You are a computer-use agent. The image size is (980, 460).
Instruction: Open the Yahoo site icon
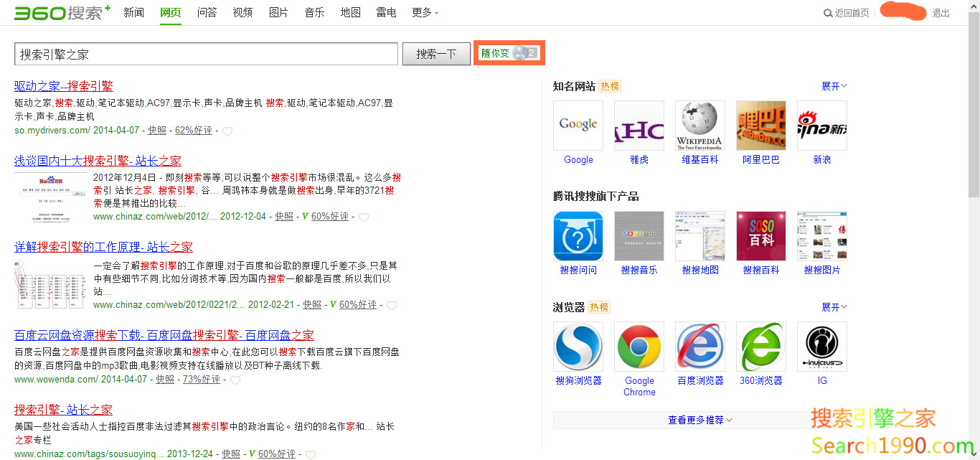pyautogui.click(x=639, y=126)
